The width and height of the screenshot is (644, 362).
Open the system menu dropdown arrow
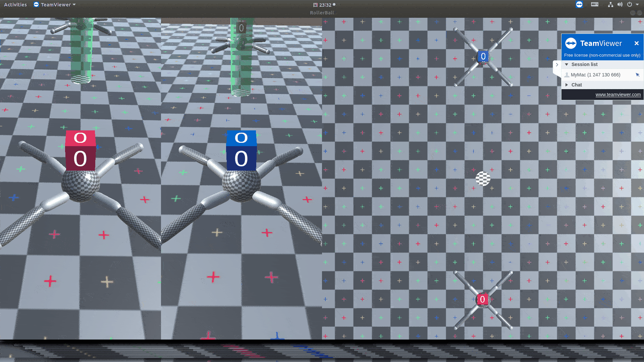(637, 5)
